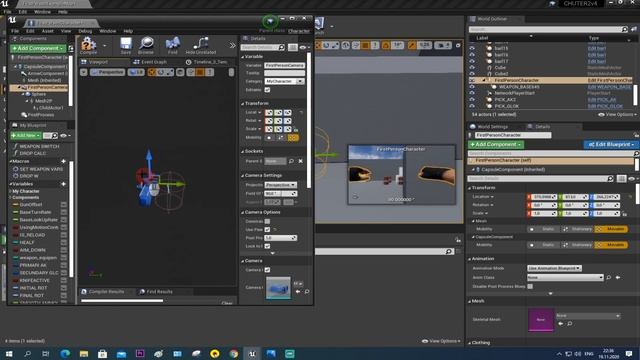Image resolution: width=640 pixels, height=360 pixels.
Task: Toggle visibility of GunOffset variable
Action: coord(64,205)
